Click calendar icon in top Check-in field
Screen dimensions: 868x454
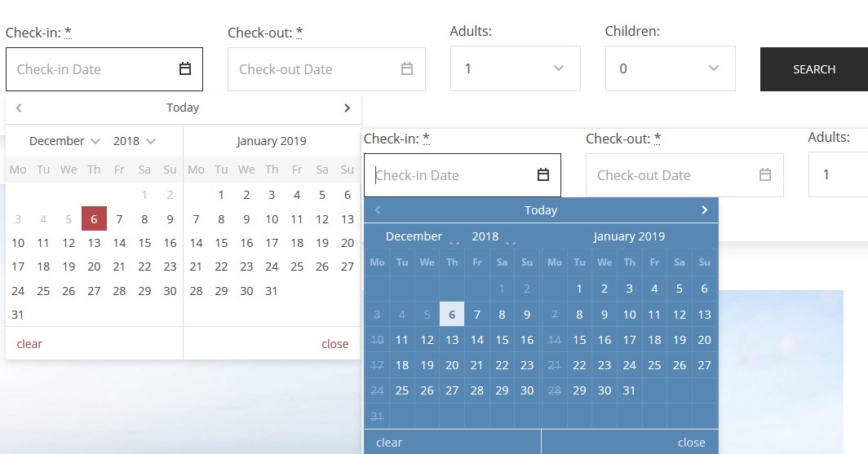(x=185, y=69)
